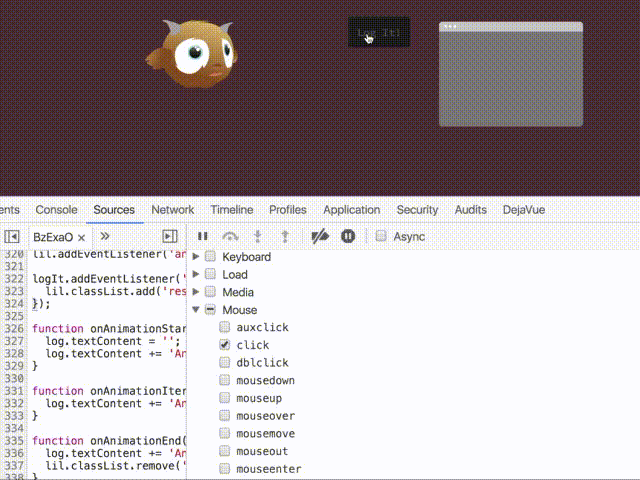Screen dimensions: 640x480
Task: Enable the mousedown breakpoint checkbox
Action: [224, 380]
